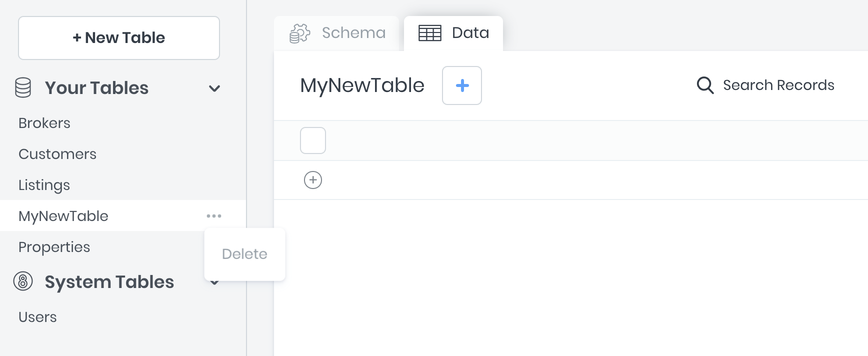Click the search magnifier icon
The width and height of the screenshot is (868, 356).
705,85
